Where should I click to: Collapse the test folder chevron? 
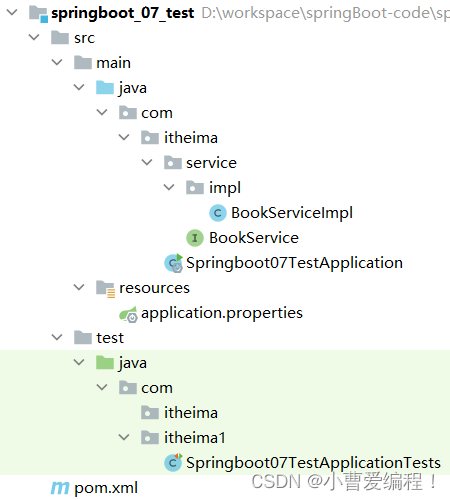(57, 337)
